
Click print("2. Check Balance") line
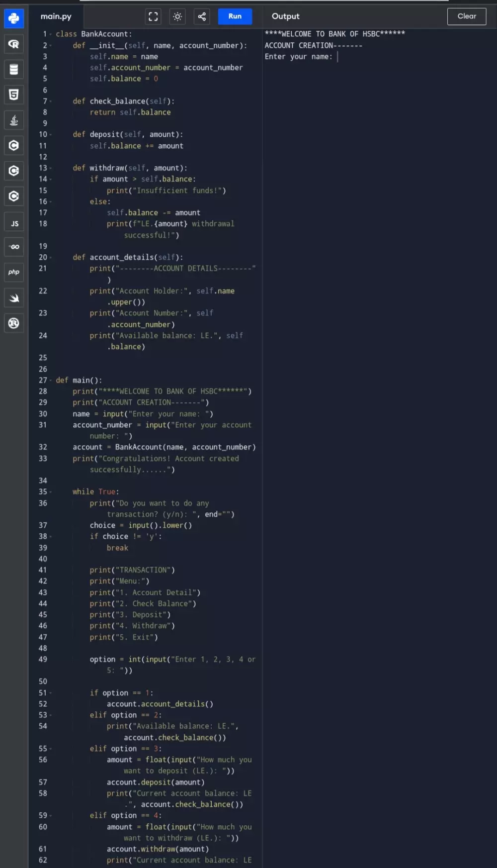pos(143,603)
